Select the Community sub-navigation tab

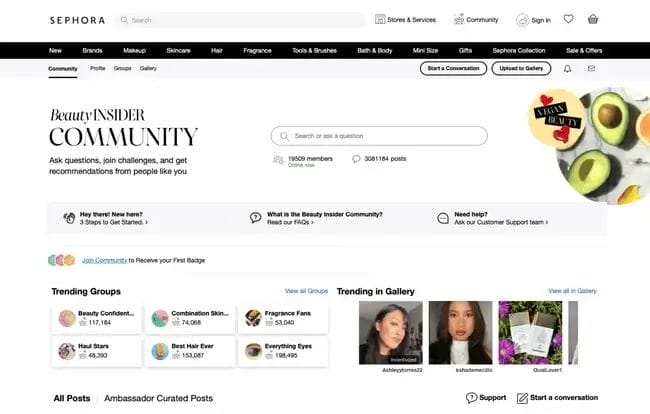63,69
